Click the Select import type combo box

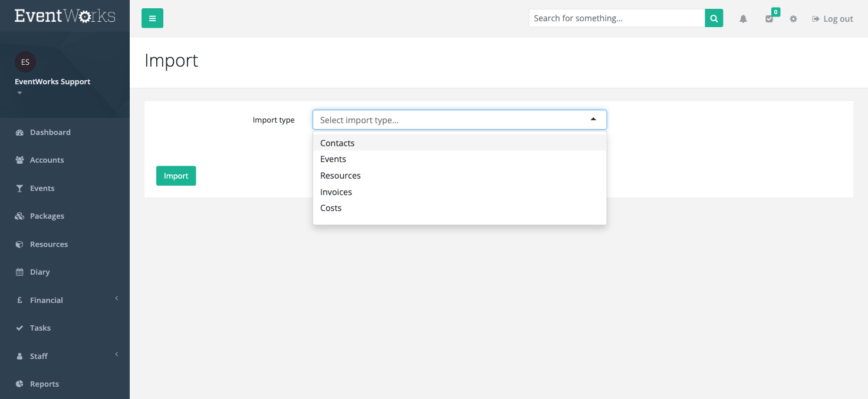pyautogui.click(x=459, y=120)
